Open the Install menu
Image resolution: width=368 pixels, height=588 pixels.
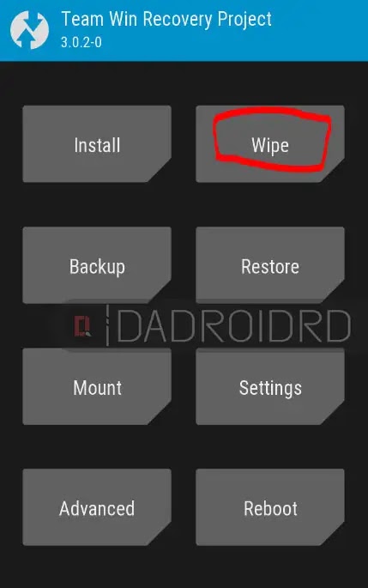[x=97, y=144]
